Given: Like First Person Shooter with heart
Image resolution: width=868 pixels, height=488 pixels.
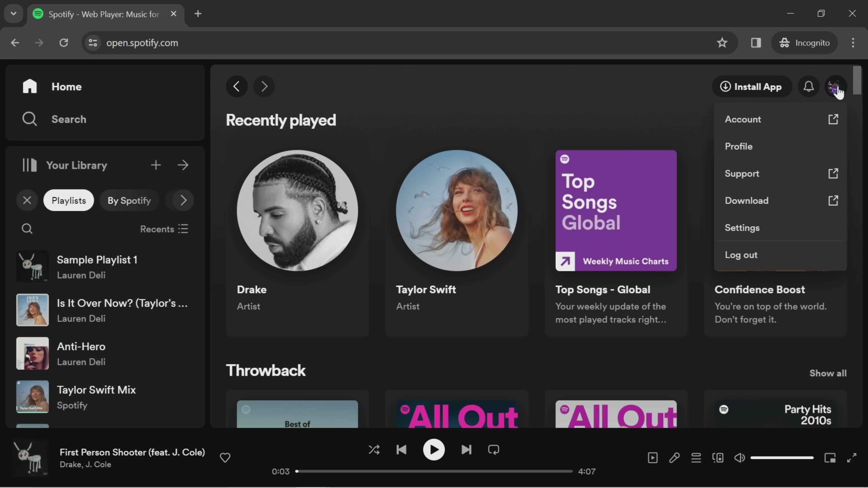Looking at the screenshot, I should (x=225, y=458).
